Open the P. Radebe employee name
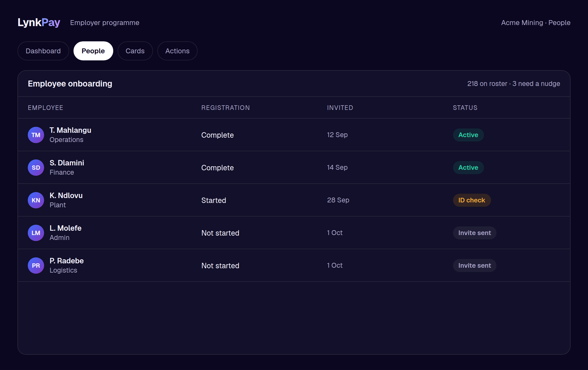This screenshot has width=588, height=370. pos(66,261)
